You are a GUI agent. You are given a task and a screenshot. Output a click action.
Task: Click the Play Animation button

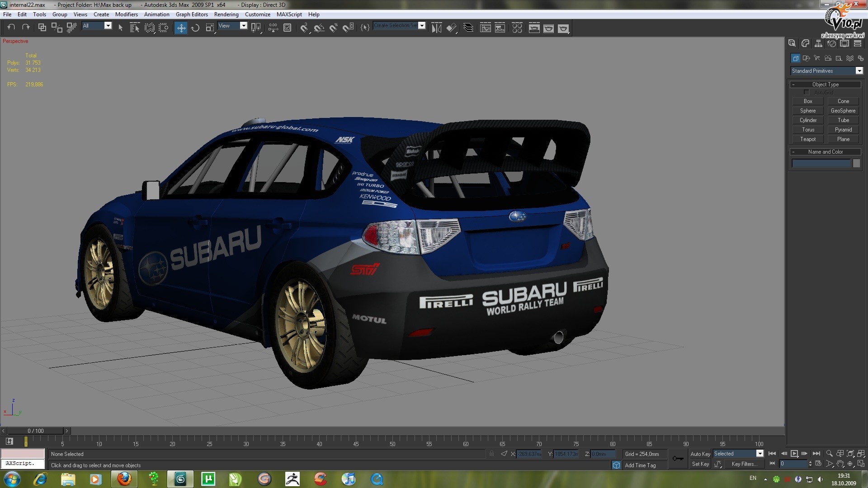[x=794, y=454]
